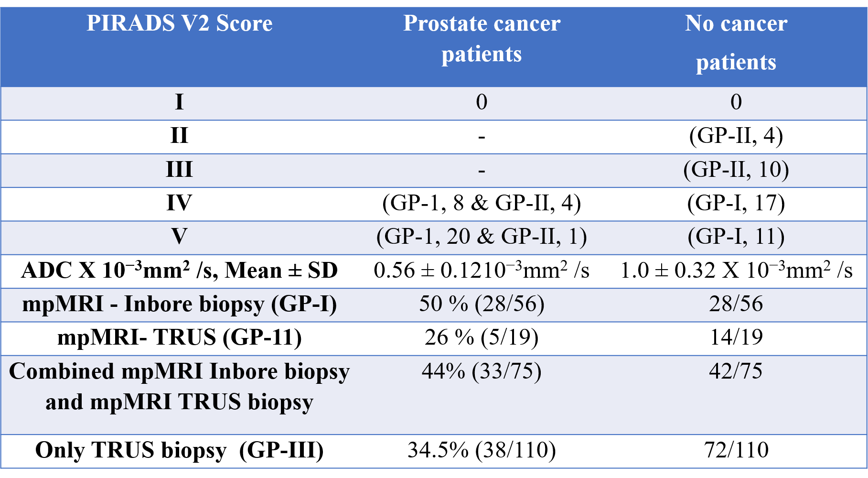The width and height of the screenshot is (868, 478).
Task: Click the 50 % (28/56) cell
Action: (x=482, y=304)
